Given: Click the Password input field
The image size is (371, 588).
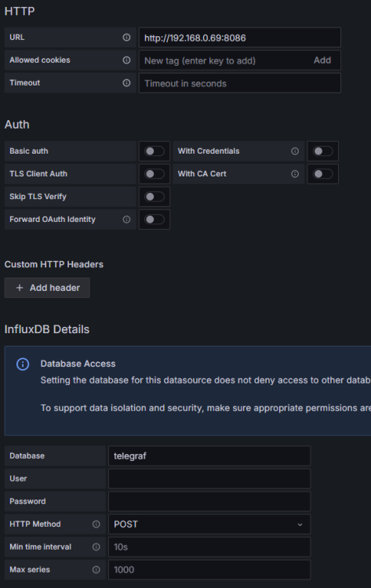Looking at the screenshot, I should click(209, 502).
